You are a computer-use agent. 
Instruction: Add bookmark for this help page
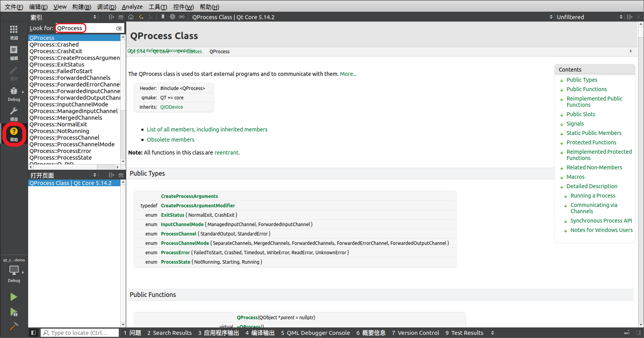coord(163,17)
